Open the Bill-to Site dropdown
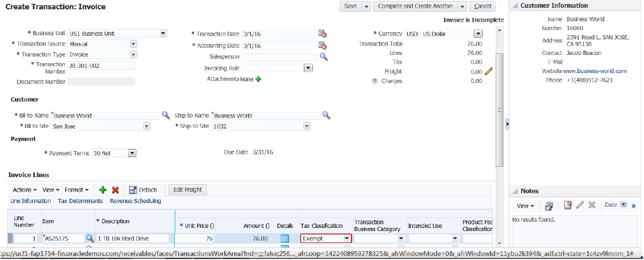 (146, 126)
